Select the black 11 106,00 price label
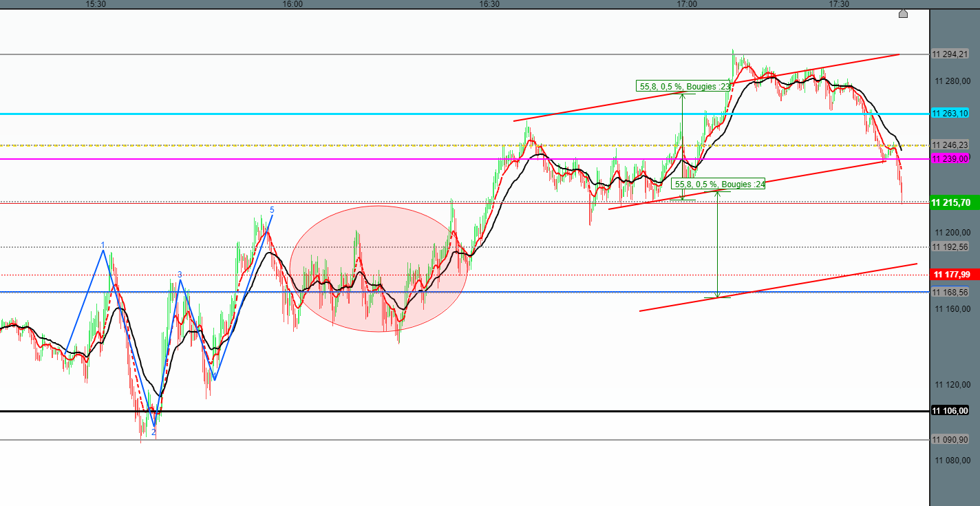980x506 pixels. click(950, 411)
